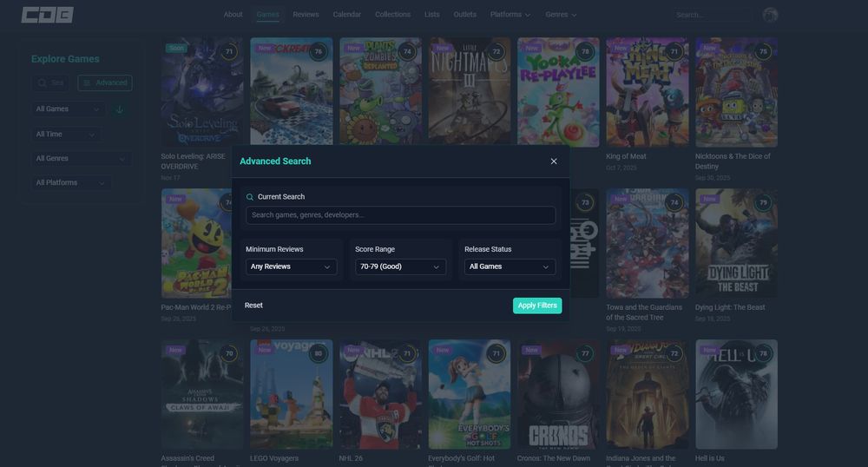The height and width of the screenshot is (467, 868).
Task: Open the All Games dropdown
Action: pyautogui.click(x=68, y=109)
